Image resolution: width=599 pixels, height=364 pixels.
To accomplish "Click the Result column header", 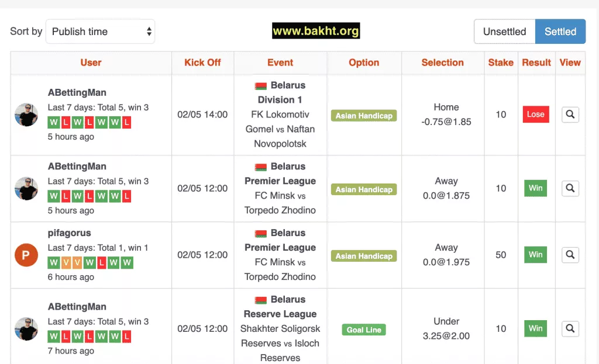I will click(536, 63).
